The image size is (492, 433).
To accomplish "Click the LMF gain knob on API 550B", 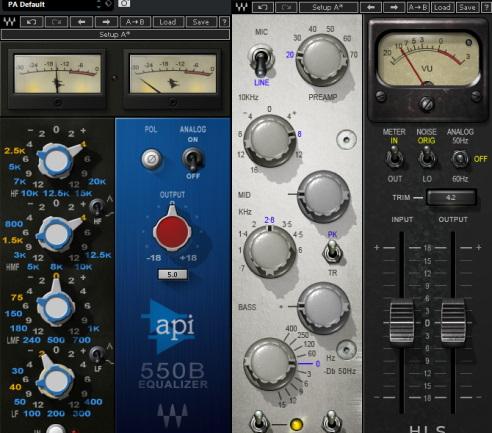I will (x=56, y=306).
